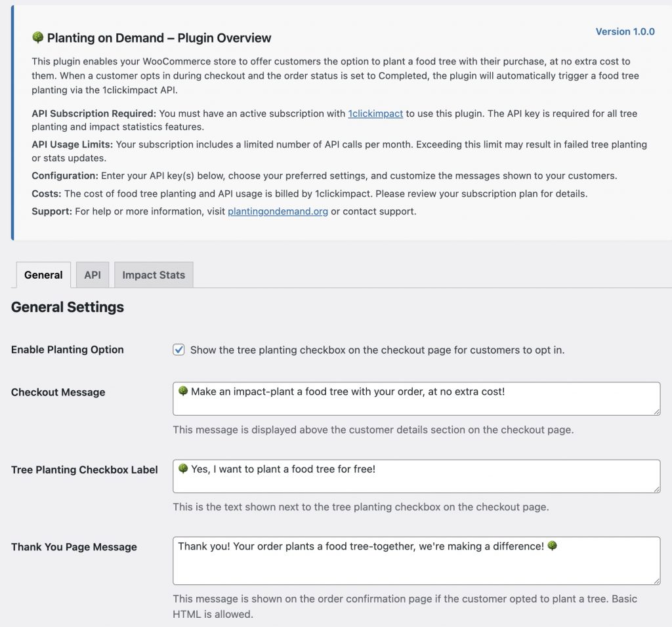Click the tree emoji in Checkout Message field
Viewport: 672px width, 627px height.
183,391
